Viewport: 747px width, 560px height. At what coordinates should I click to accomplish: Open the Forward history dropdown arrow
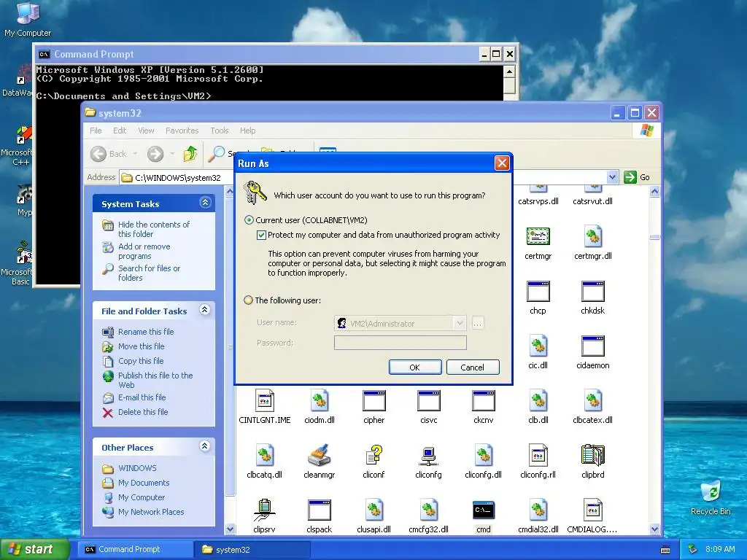(172, 154)
